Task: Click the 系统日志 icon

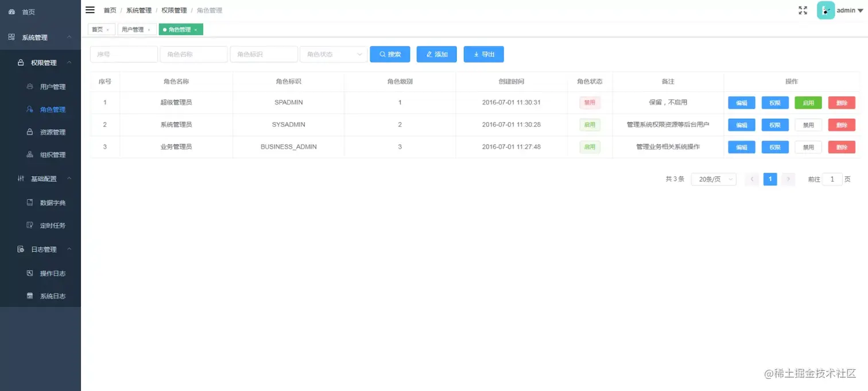Action: point(30,296)
